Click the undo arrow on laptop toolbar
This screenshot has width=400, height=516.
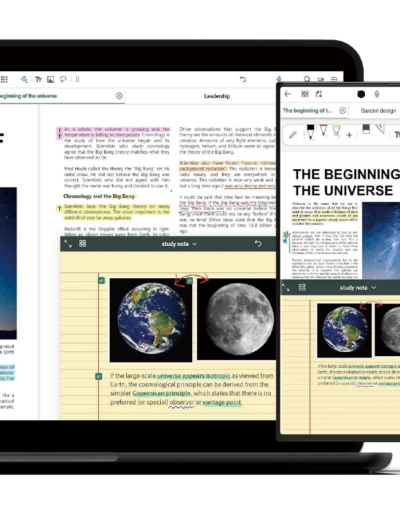click(x=243, y=79)
